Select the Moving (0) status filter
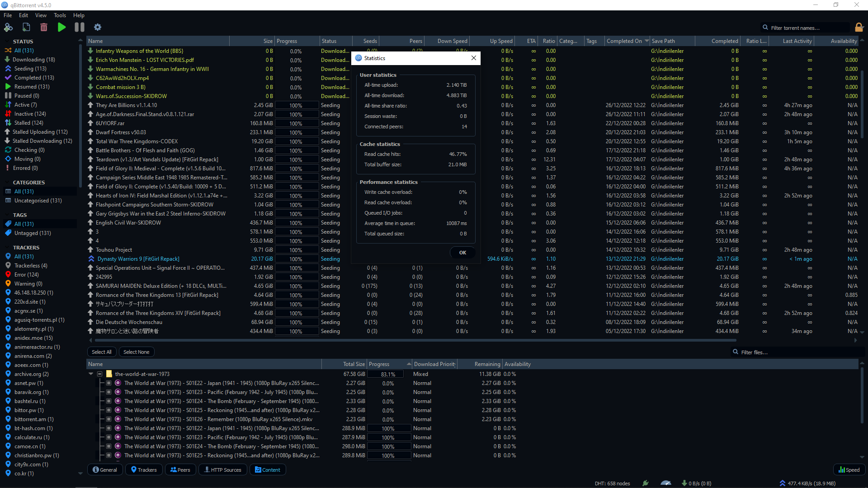Viewport: 868px width, 488px height. click(x=27, y=159)
